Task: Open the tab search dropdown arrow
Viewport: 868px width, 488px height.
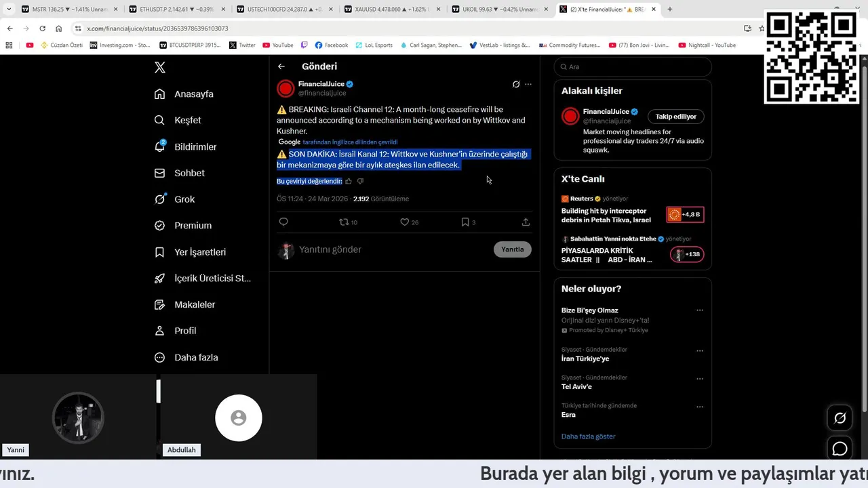Action: [8, 9]
